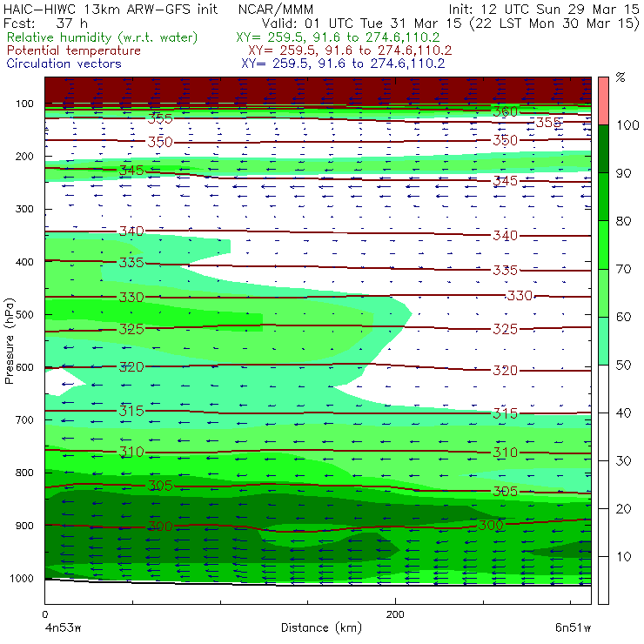Click the red 'Potential temperature' legend label
Screen dimensions: 644x644
click(x=73, y=50)
